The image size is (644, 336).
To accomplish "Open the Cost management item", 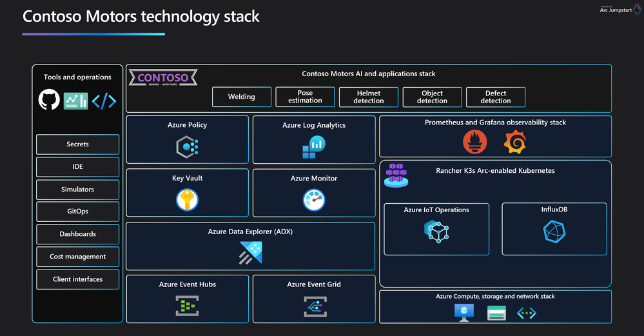I will point(77,257).
